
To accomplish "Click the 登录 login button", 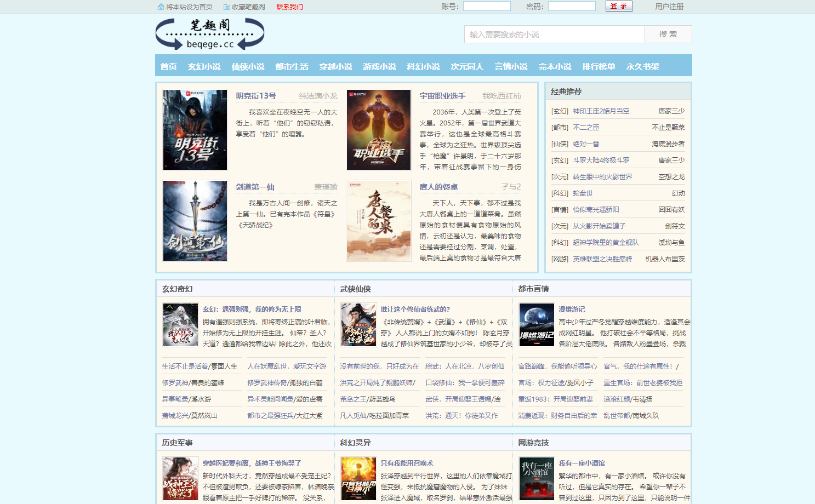I will click(x=619, y=6).
